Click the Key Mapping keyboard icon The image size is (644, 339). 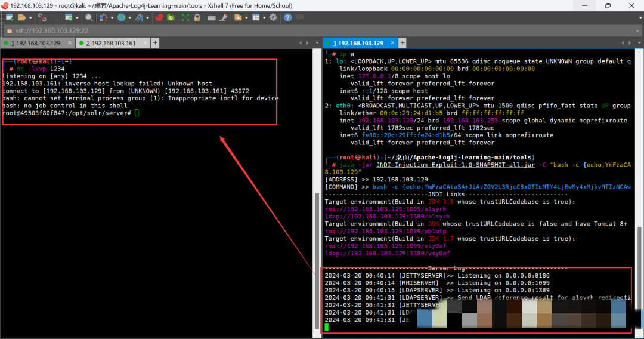click(212, 18)
